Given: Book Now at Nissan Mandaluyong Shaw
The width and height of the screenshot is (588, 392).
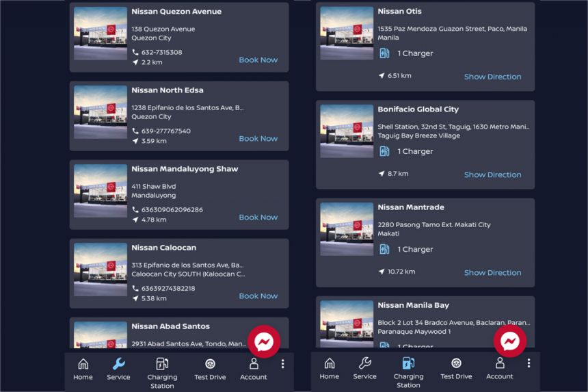Looking at the screenshot, I should 258,218.
